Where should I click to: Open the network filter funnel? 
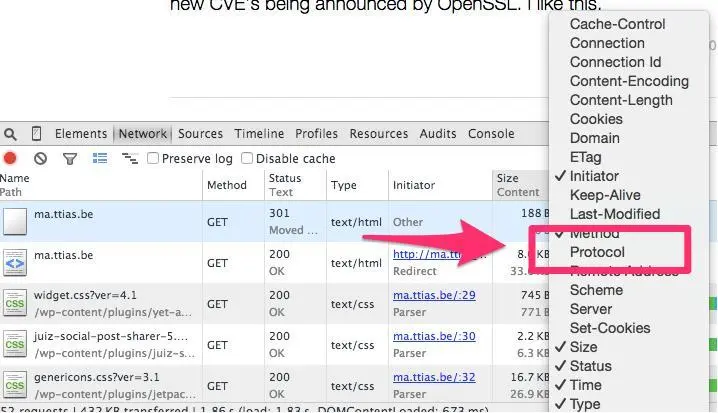(70, 159)
